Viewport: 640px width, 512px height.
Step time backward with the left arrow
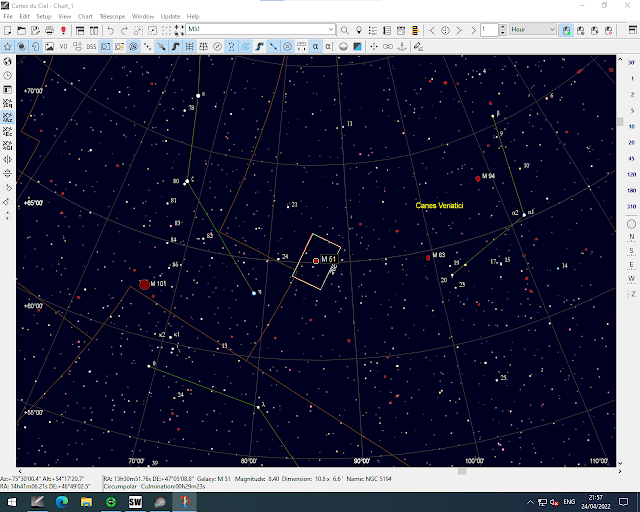[431, 31]
